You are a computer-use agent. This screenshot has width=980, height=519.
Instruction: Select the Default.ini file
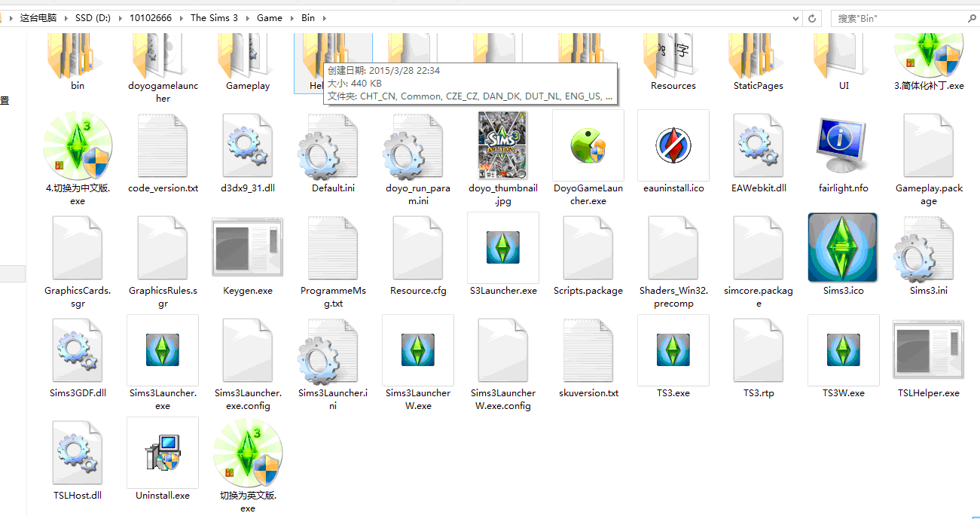333,153
